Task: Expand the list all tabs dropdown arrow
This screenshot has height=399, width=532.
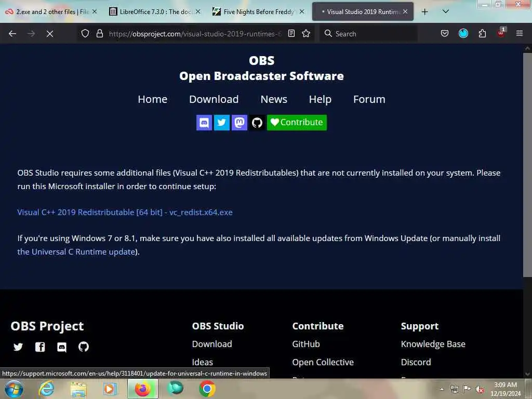Action: pyautogui.click(x=445, y=11)
